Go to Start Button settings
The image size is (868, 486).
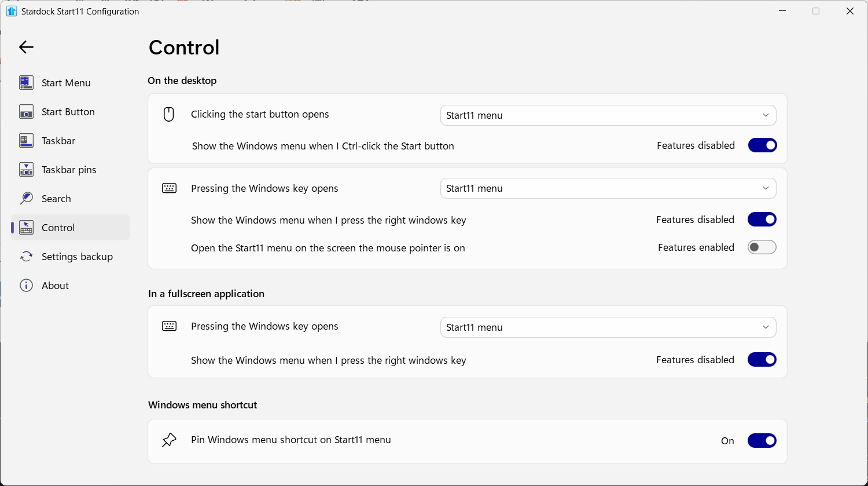(71, 112)
